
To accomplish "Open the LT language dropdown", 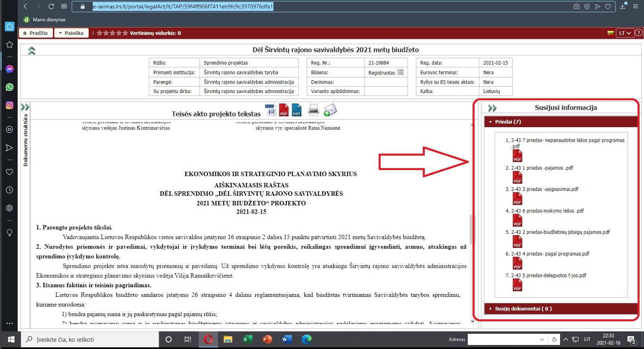I will 625,33.
